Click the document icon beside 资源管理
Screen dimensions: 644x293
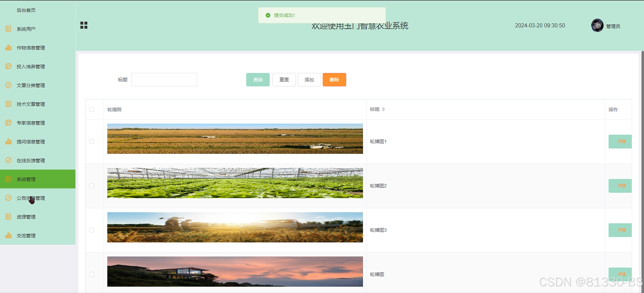click(x=8, y=217)
